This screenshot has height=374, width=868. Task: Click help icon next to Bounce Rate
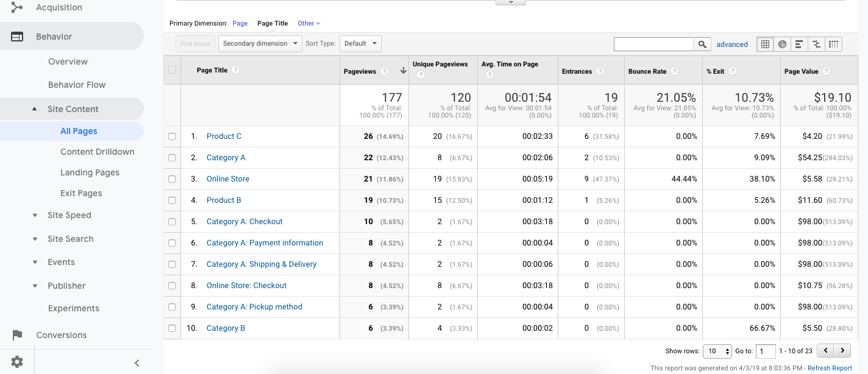point(674,71)
